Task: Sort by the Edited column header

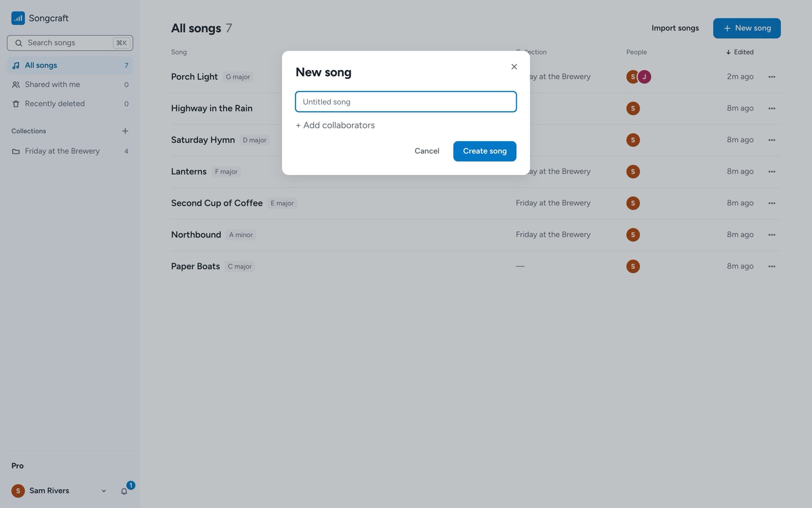Action: (739, 52)
